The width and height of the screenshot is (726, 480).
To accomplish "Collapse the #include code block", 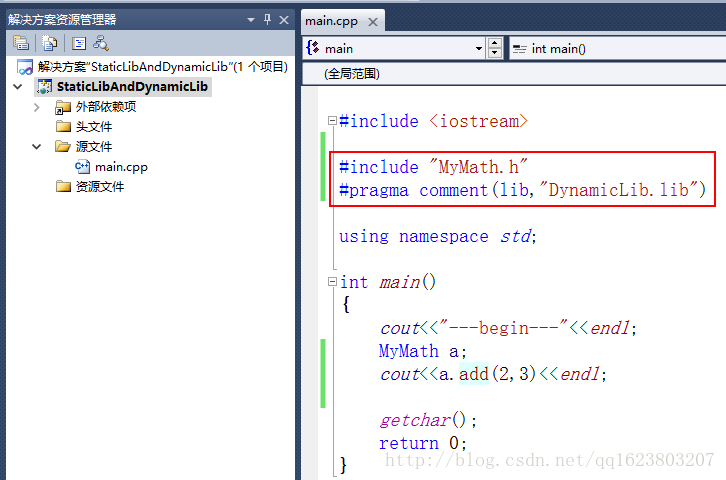I will [332, 121].
